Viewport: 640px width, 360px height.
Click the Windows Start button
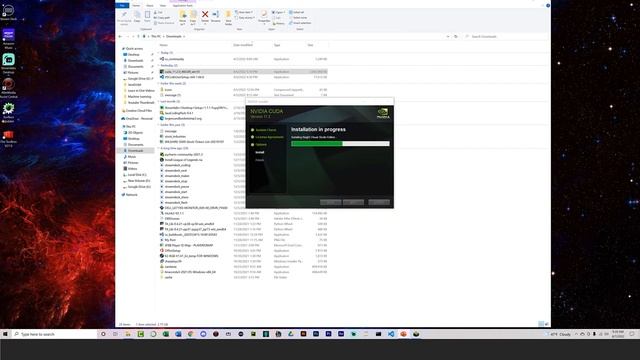coord(5,334)
